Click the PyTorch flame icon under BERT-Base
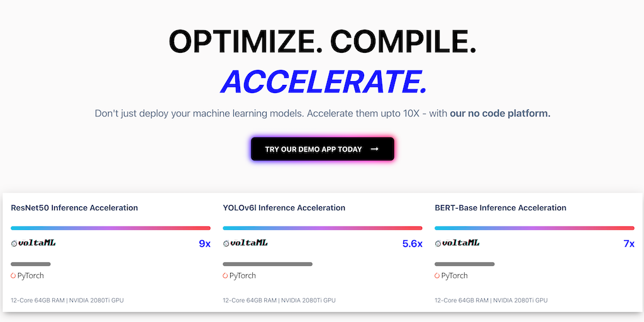Image resolution: width=644 pixels, height=322 pixels. click(x=438, y=275)
